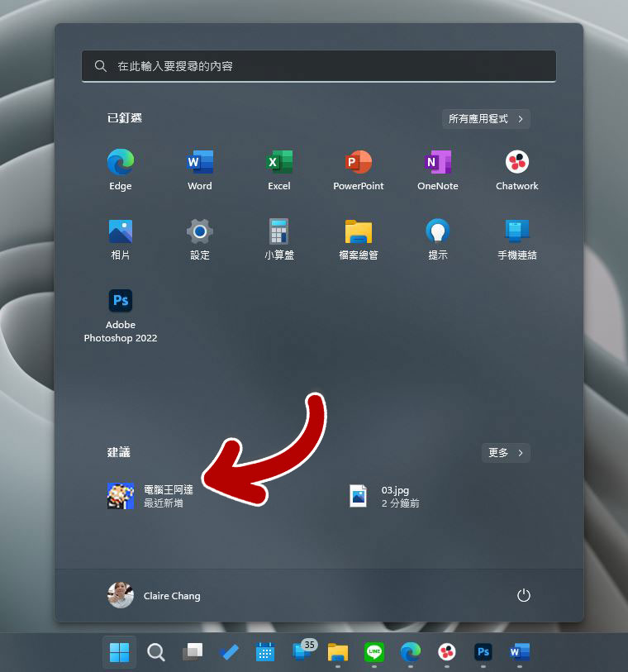The width and height of the screenshot is (628, 672).
Task: Open 設定 Settings gear icon
Action: [x=200, y=239]
